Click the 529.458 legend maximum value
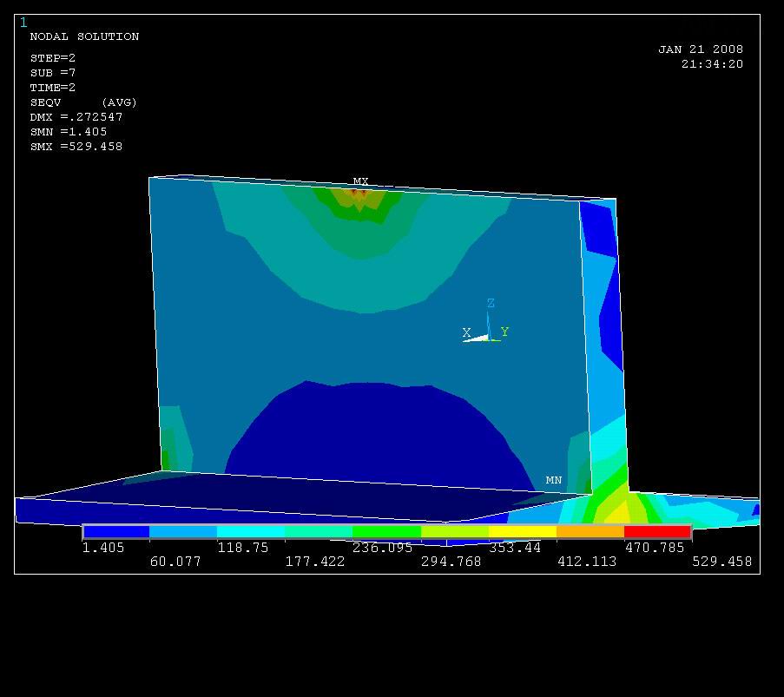 click(x=722, y=562)
